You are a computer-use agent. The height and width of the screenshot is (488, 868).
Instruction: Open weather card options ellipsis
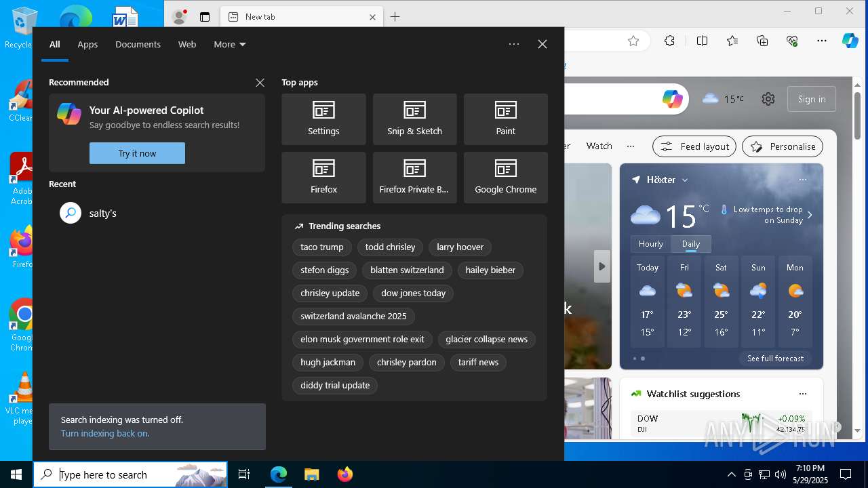pyautogui.click(x=803, y=180)
